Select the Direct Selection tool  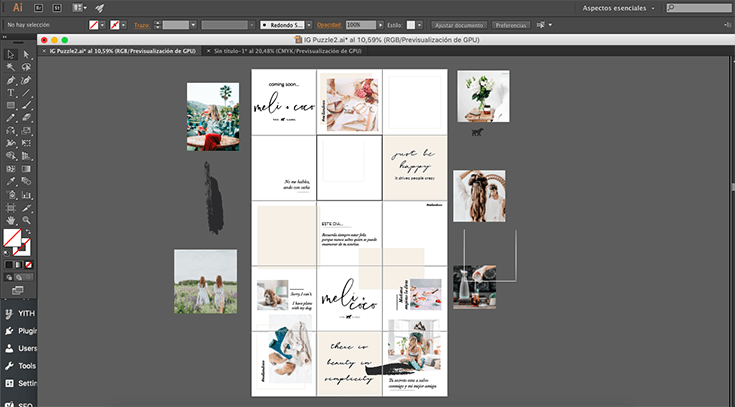[x=26, y=55]
